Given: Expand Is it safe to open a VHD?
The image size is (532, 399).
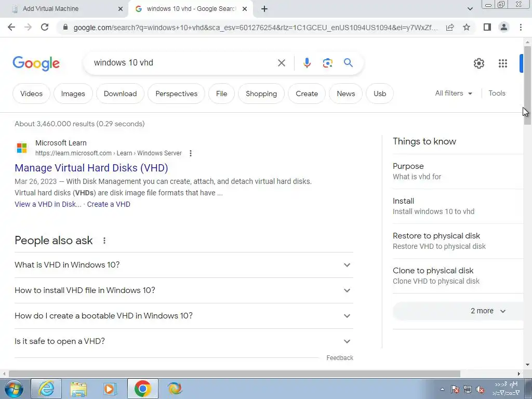Looking at the screenshot, I should click(x=184, y=341).
